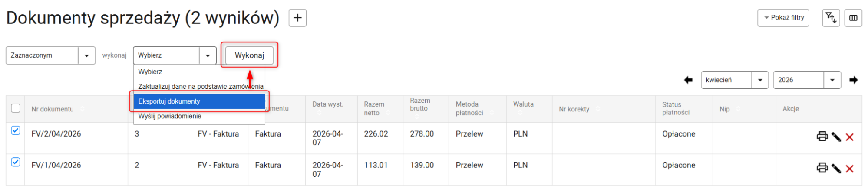Click the filter sort icon button

tap(831, 18)
